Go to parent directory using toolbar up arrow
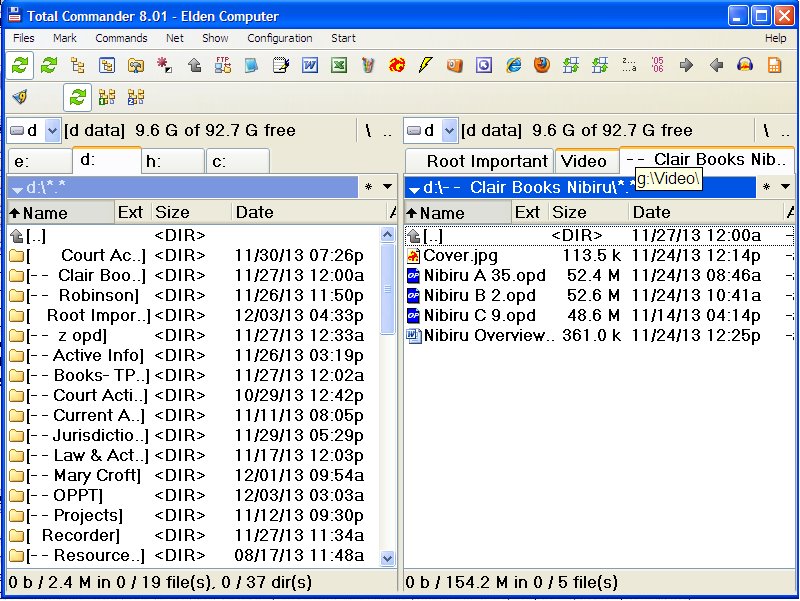This screenshot has width=800, height=601. (x=194, y=65)
